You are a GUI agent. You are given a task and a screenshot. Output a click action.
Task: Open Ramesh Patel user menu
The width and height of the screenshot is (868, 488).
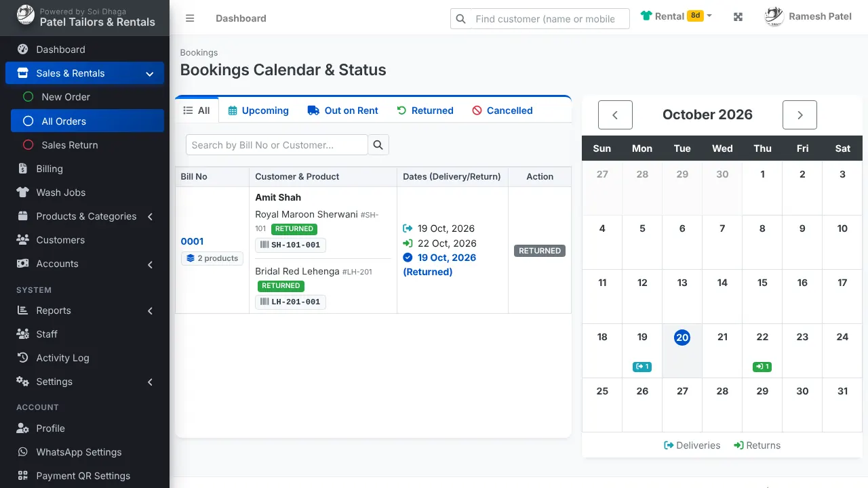[808, 17]
